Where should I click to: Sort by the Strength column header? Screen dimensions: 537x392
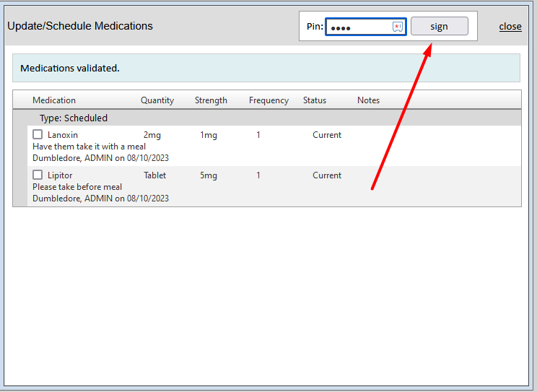tap(211, 100)
